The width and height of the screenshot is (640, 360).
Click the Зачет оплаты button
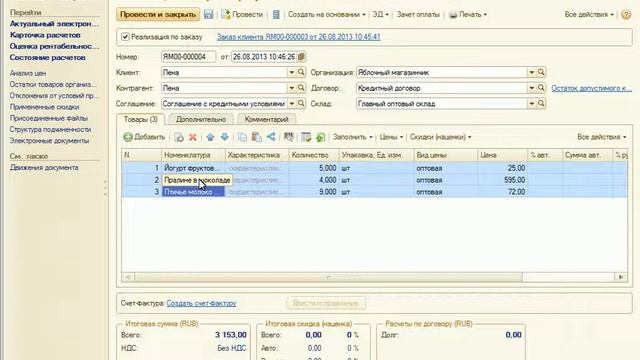point(418,14)
